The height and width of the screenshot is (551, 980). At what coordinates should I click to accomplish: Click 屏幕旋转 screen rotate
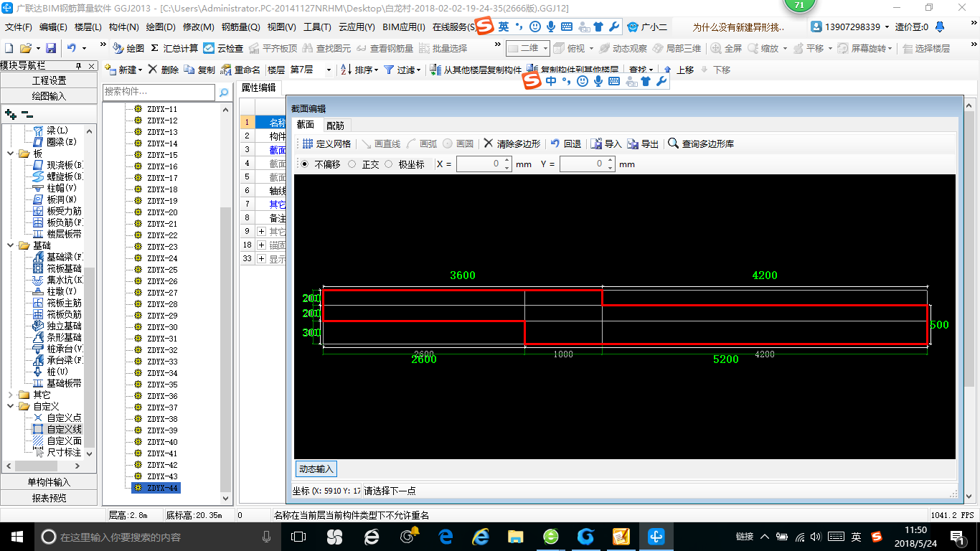pos(863,48)
